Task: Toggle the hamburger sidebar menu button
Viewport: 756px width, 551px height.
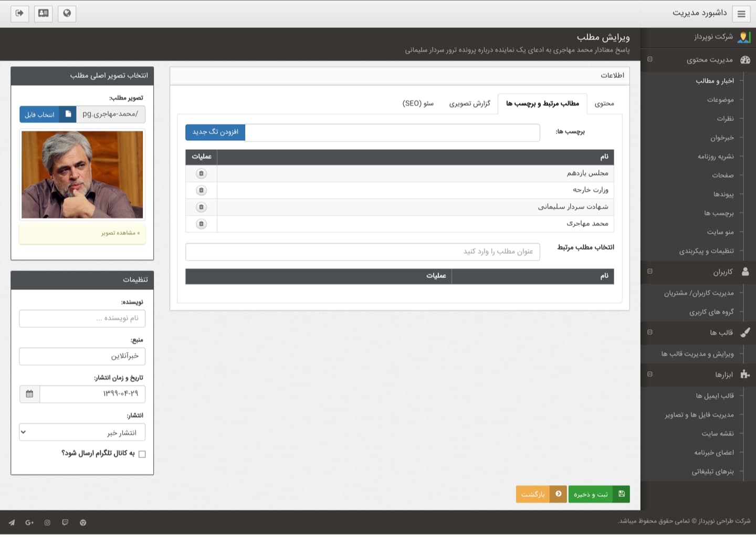Action: [741, 14]
